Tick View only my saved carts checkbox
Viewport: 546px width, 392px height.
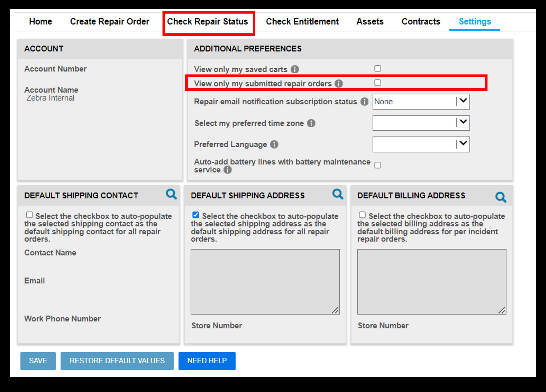coord(378,69)
